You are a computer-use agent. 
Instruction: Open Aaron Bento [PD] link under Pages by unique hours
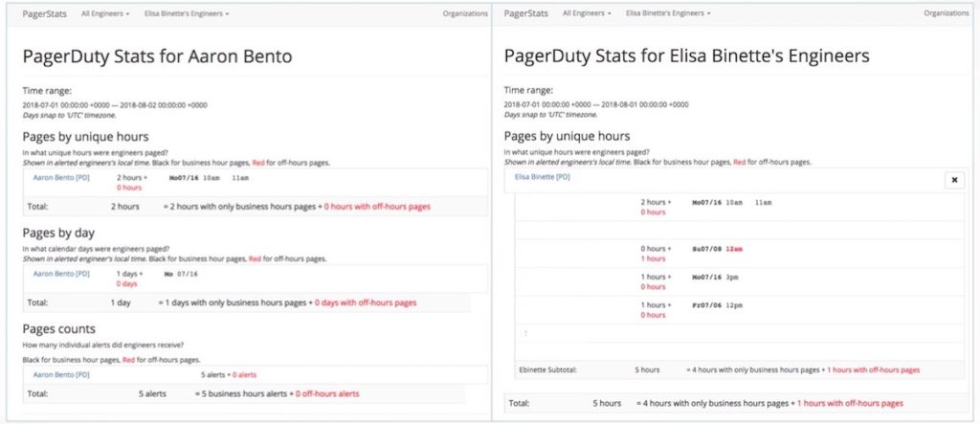61,178
